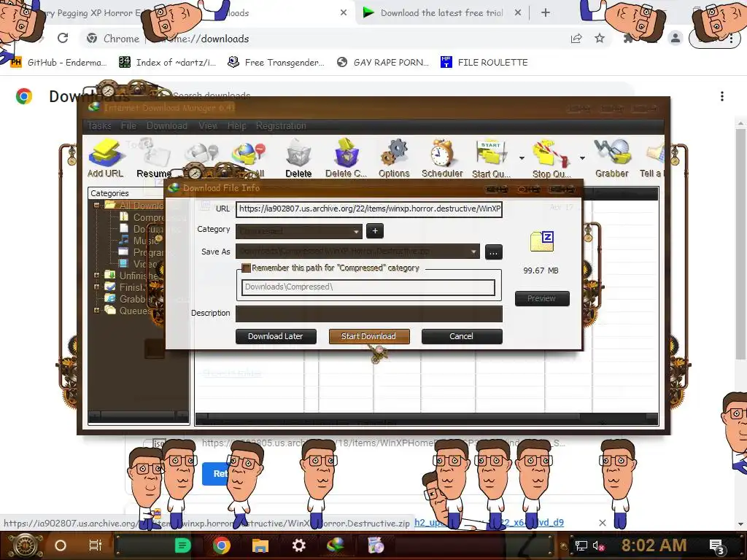The height and width of the screenshot is (560, 747).
Task: Open Settings gear in the taskbar
Action: point(298,545)
